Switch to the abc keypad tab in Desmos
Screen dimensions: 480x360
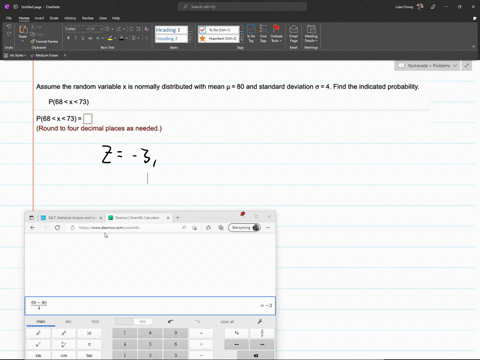(68, 322)
